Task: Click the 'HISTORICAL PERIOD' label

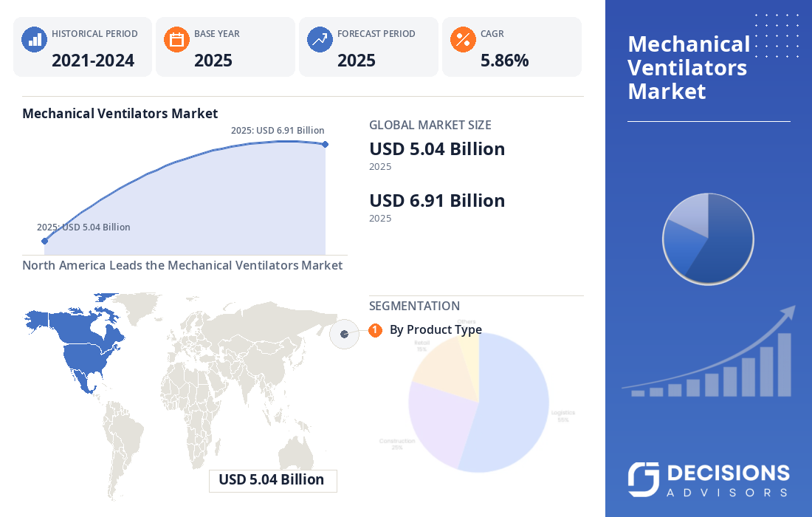Action: pos(94,34)
